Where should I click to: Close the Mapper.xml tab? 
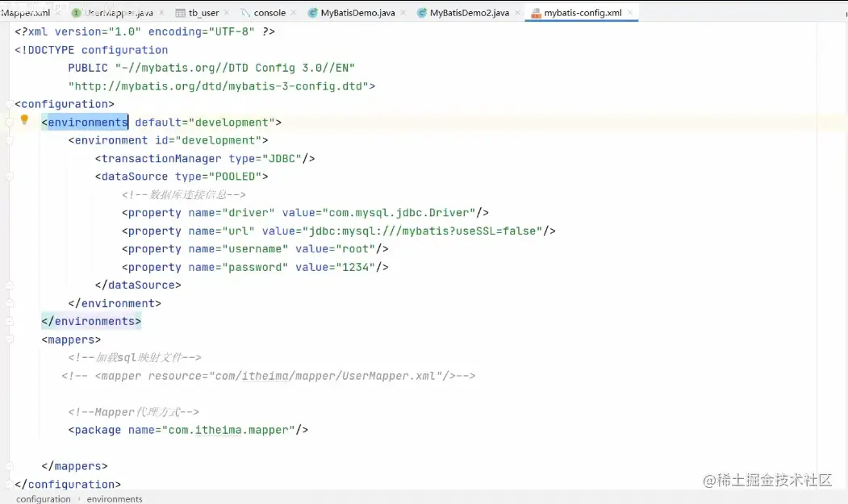click(58, 12)
